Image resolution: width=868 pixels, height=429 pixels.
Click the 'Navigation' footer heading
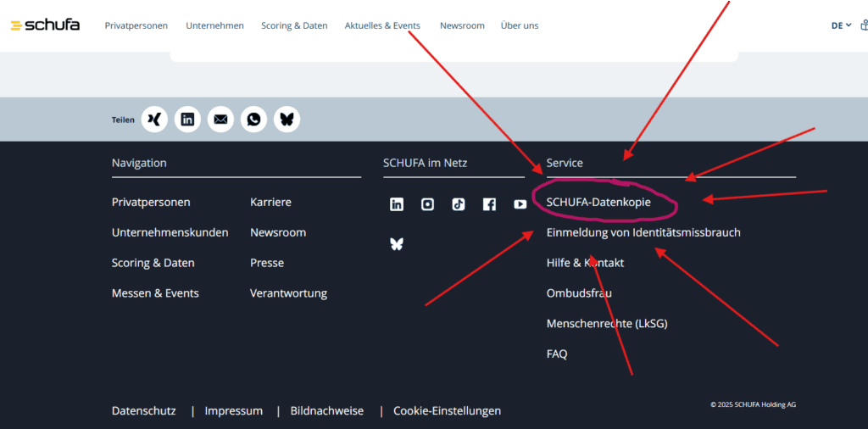click(139, 163)
